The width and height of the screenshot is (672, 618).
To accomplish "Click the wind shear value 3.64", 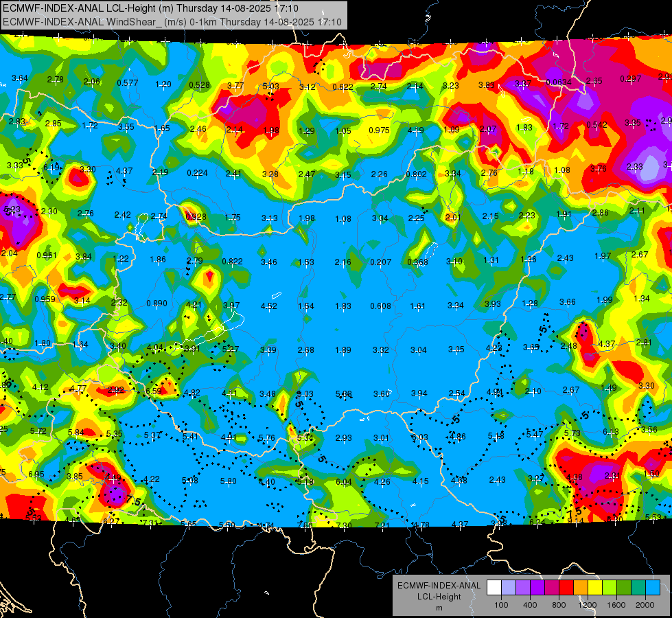I will (20, 78).
